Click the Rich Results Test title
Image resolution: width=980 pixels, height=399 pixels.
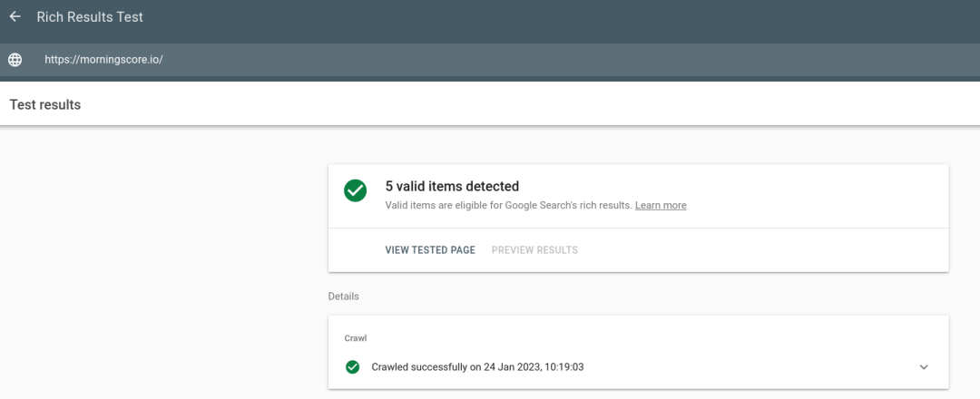90,17
